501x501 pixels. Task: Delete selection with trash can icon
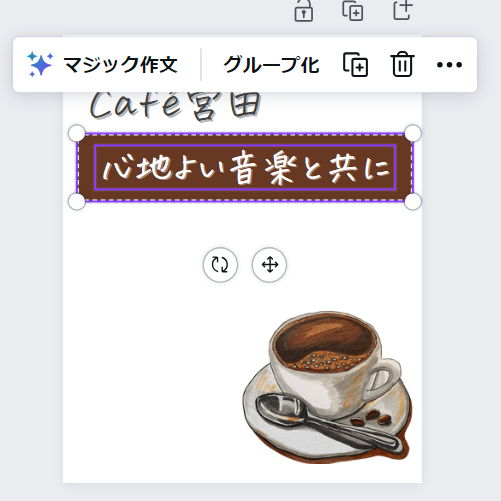402,64
